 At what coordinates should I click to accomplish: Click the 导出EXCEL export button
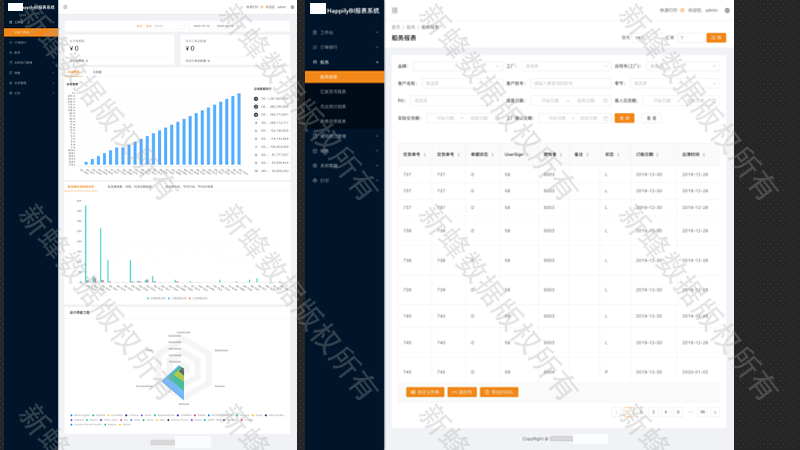tap(499, 392)
